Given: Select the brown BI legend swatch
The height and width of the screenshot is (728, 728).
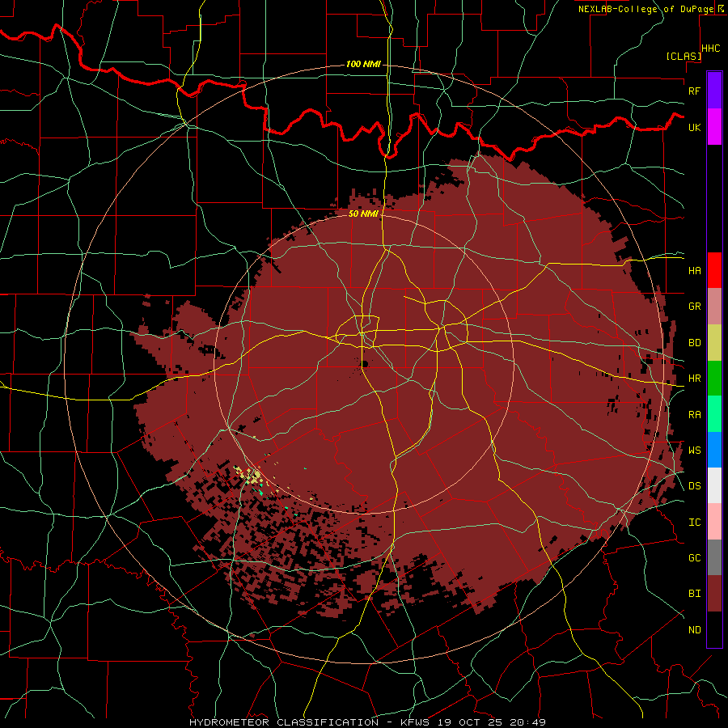Looking at the screenshot, I should (714, 594).
